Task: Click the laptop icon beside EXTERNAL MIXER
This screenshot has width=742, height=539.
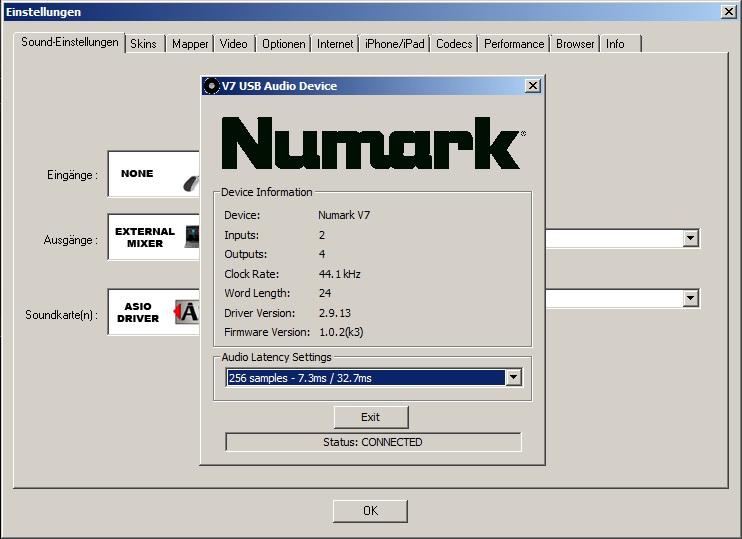Action: click(192, 237)
